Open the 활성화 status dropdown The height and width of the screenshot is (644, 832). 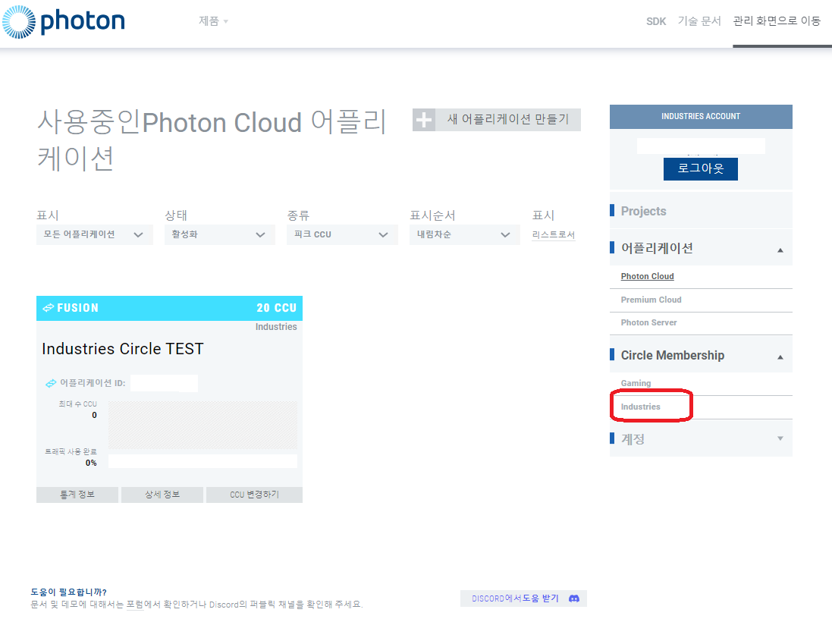coord(220,234)
